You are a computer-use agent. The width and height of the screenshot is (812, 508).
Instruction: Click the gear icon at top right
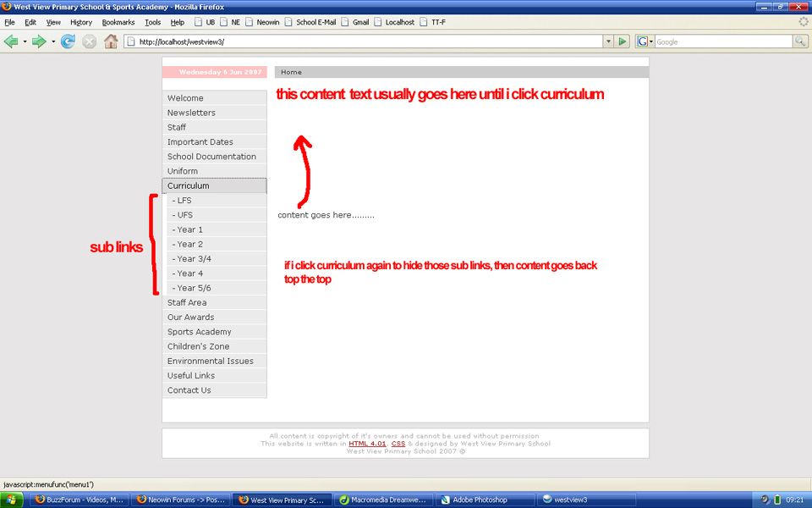pos(804,21)
